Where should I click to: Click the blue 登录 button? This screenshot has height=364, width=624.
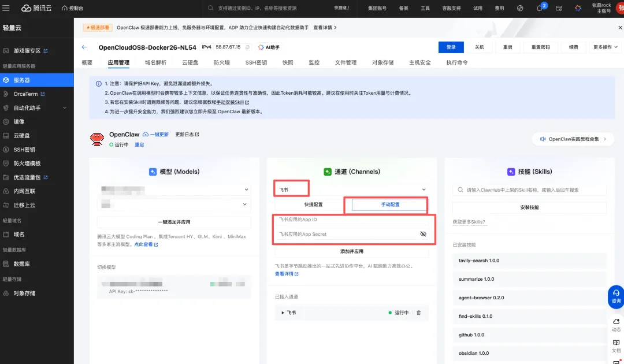(451, 47)
